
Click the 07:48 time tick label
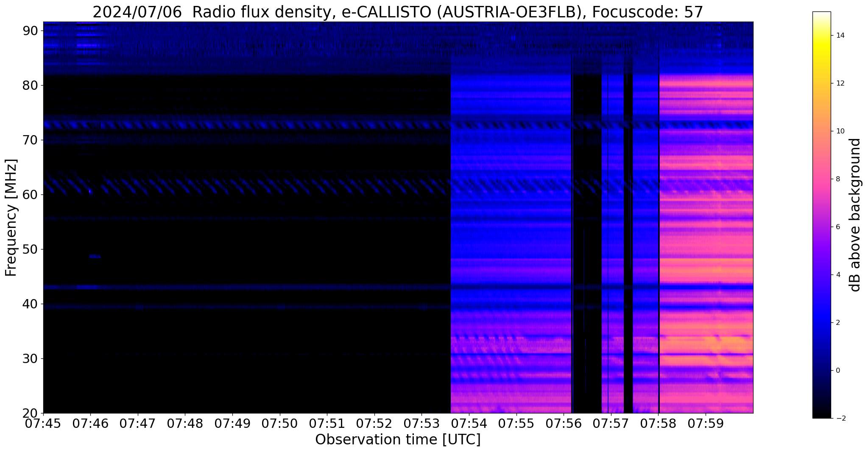pyautogui.click(x=185, y=423)
